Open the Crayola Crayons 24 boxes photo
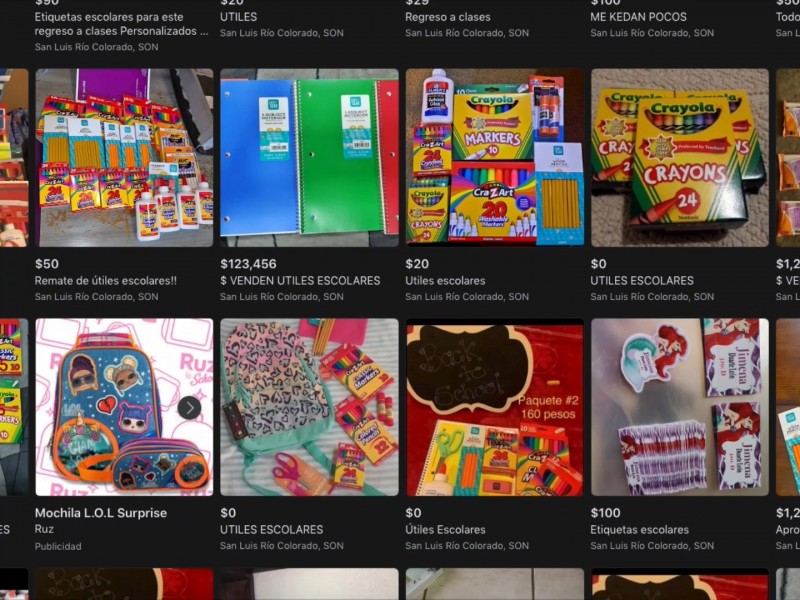The width and height of the screenshot is (800, 600). (680, 158)
